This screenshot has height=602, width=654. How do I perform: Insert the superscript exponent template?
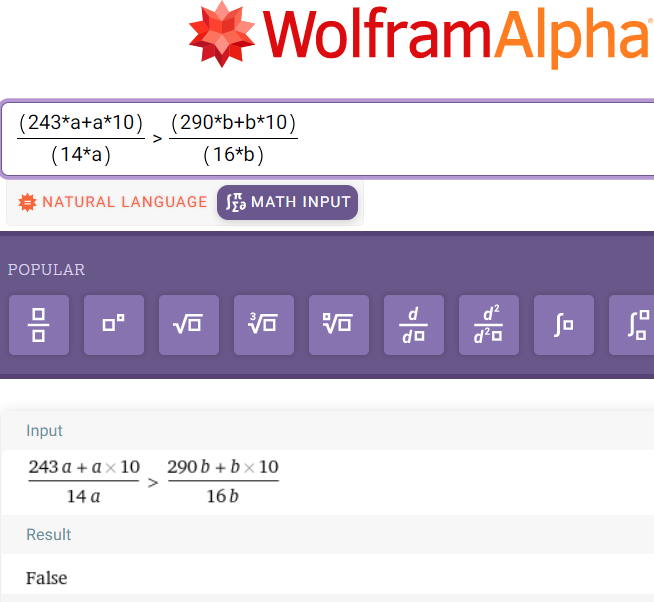(114, 325)
